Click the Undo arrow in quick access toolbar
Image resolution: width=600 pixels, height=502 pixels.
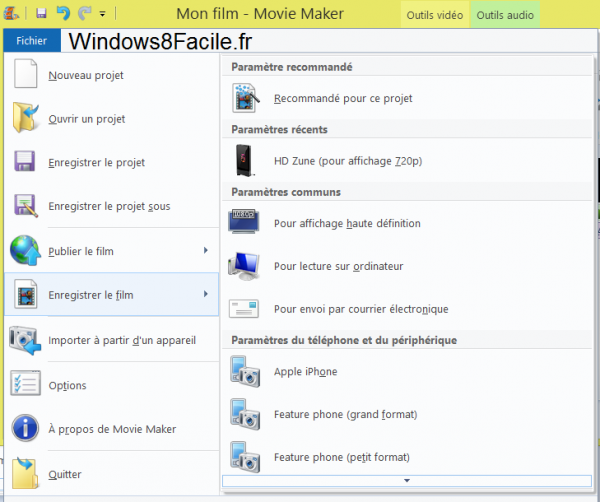pyautogui.click(x=63, y=13)
